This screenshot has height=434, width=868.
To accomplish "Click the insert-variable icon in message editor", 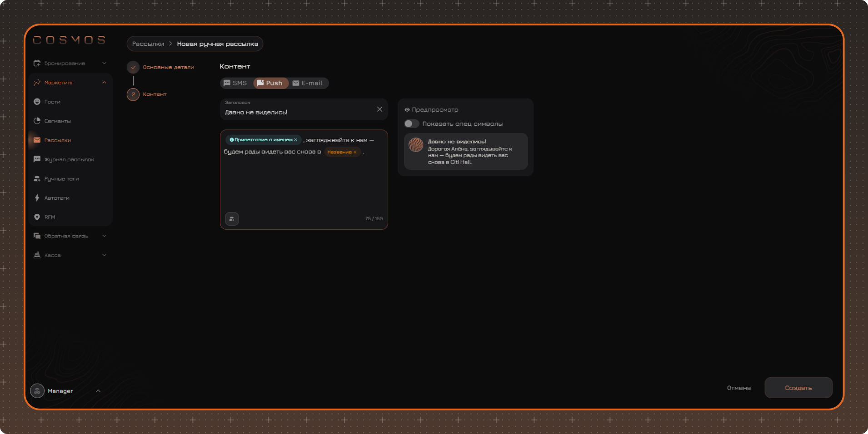I will click(x=232, y=219).
